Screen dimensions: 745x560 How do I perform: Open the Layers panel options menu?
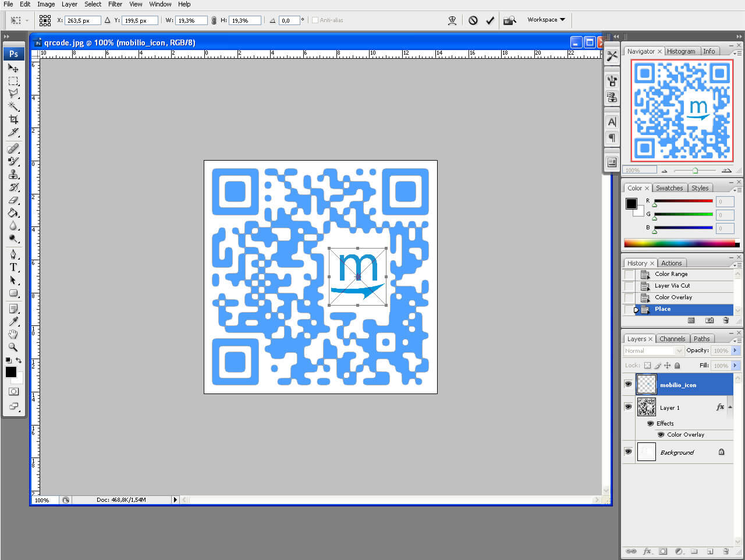point(737,341)
